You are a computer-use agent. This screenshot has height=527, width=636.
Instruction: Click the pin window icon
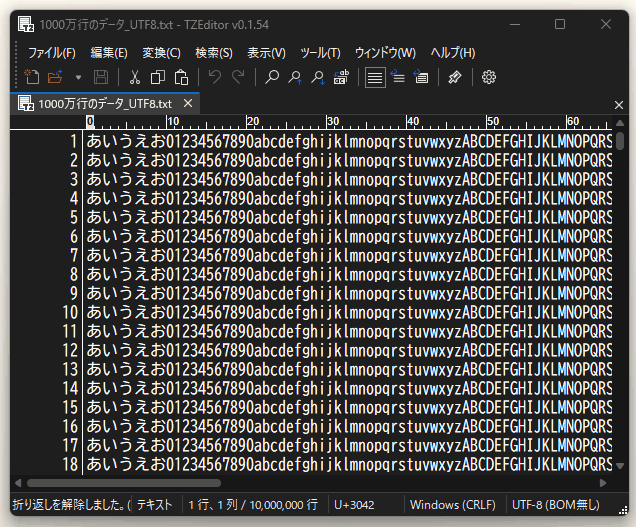coord(455,77)
